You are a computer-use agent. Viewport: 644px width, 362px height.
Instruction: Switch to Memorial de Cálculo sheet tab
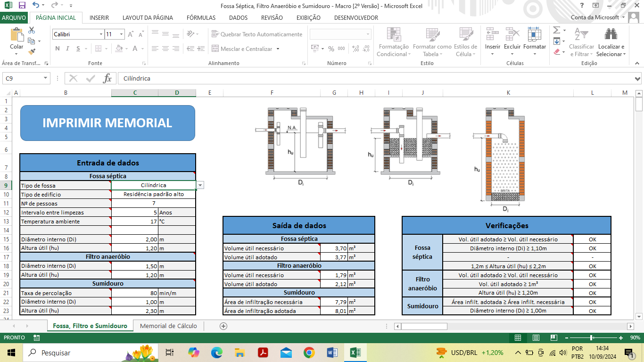pos(168,326)
